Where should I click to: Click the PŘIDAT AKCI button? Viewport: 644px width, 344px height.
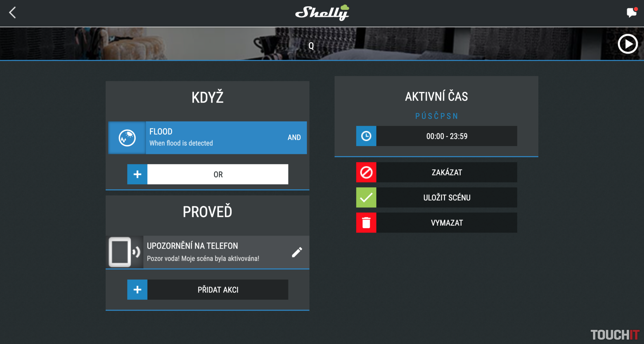[218, 290]
